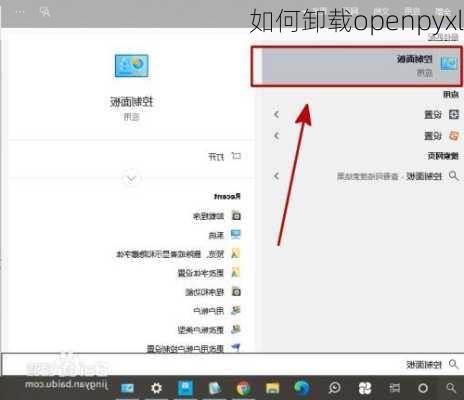Click the taskbar search magnifier icon
Screen dimensions: 464x400
pyautogui.click(x=451, y=388)
